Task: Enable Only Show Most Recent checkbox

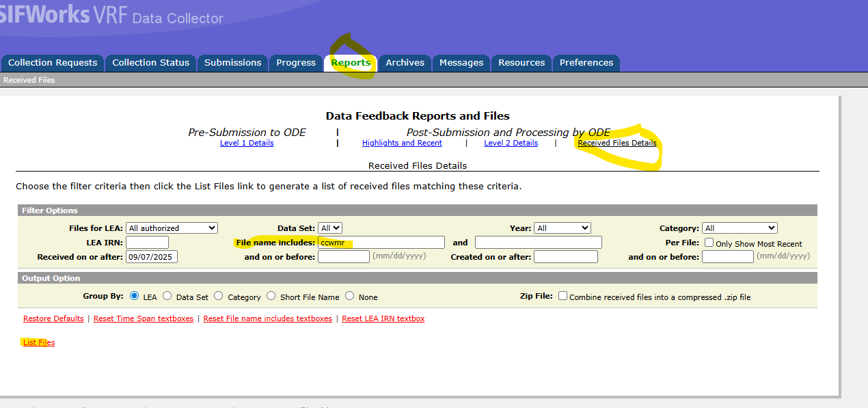Action: click(709, 243)
